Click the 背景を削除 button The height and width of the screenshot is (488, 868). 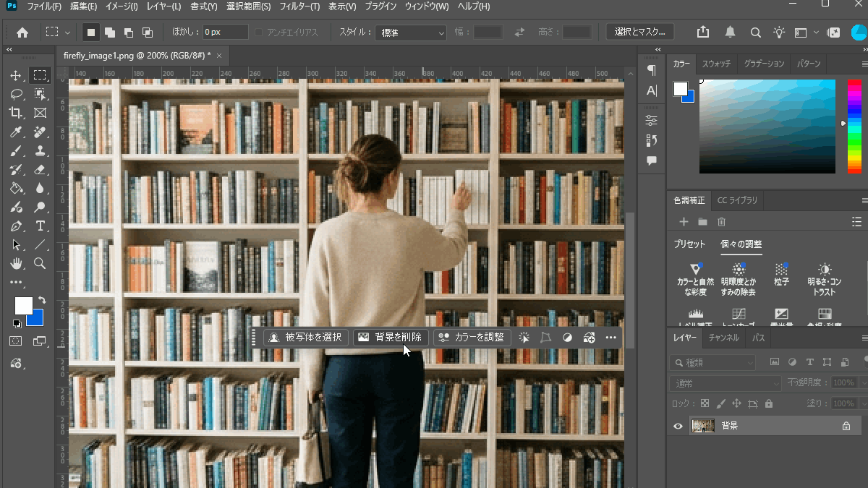point(391,337)
